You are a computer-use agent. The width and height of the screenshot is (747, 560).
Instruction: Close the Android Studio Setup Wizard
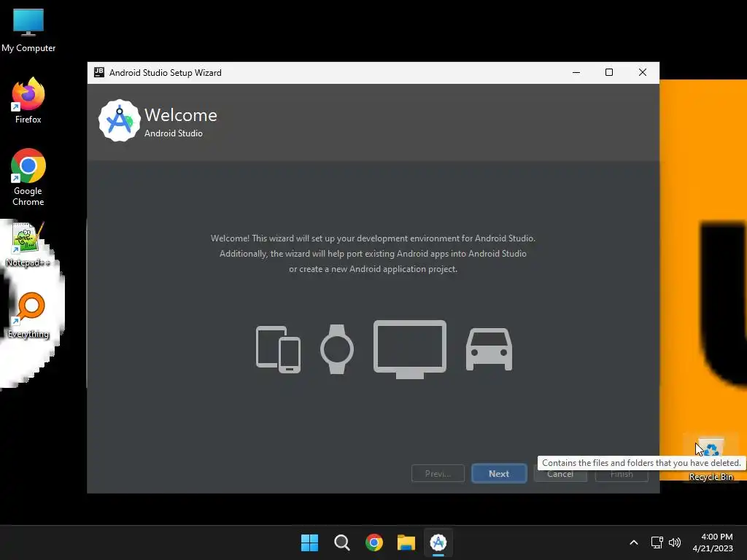pos(643,72)
